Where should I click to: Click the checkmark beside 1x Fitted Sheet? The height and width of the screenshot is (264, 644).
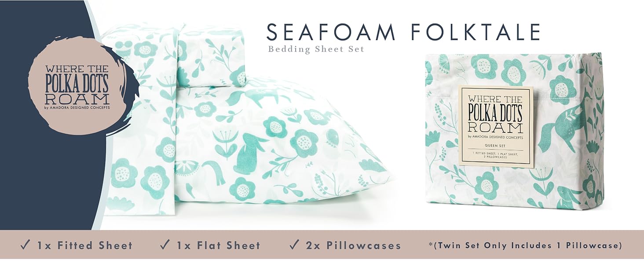pyautogui.click(x=25, y=245)
